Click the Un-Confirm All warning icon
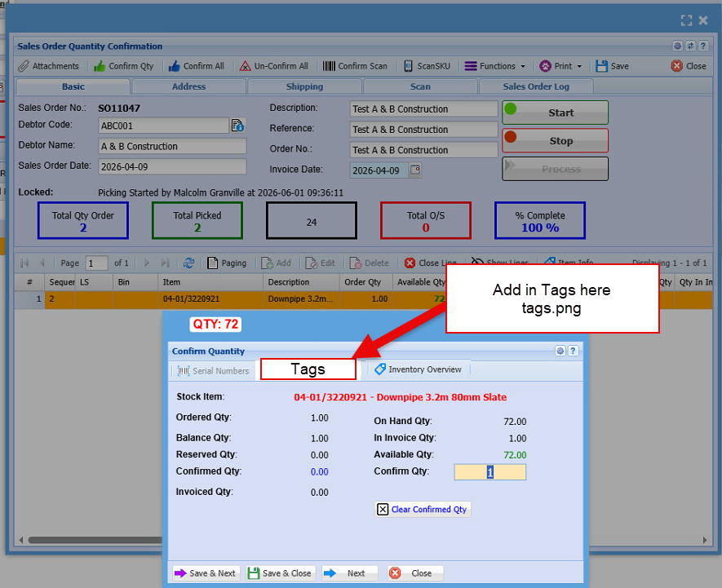The image size is (722, 588). tap(245, 66)
